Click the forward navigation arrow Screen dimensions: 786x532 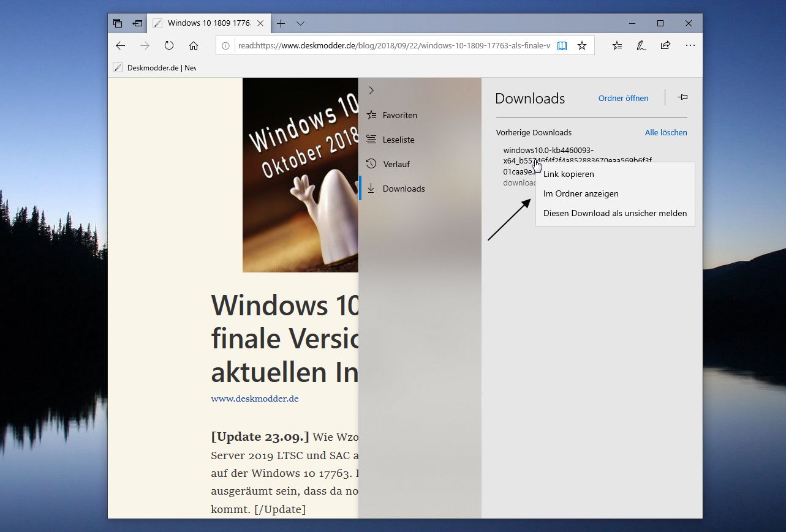pyautogui.click(x=145, y=45)
